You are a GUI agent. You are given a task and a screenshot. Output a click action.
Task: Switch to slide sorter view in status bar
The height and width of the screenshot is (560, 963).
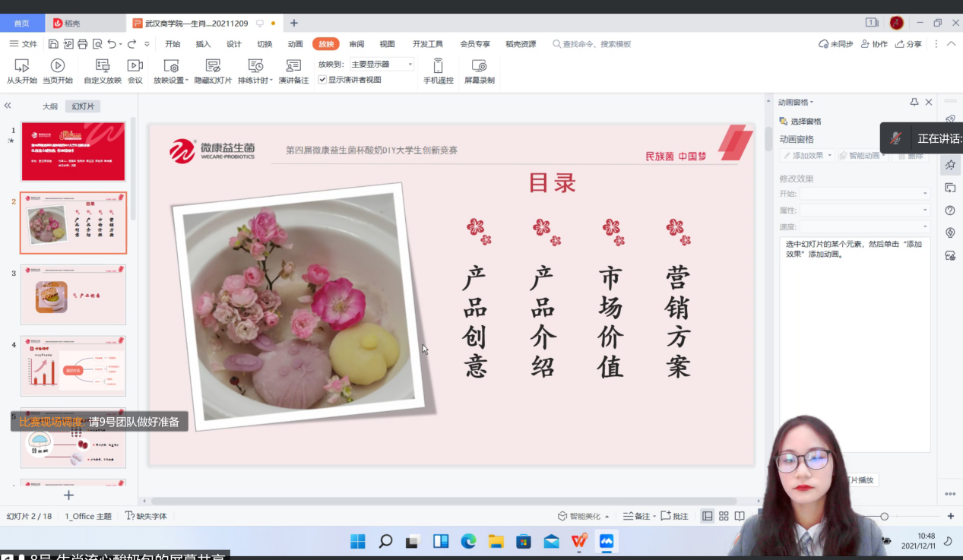[724, 516]
